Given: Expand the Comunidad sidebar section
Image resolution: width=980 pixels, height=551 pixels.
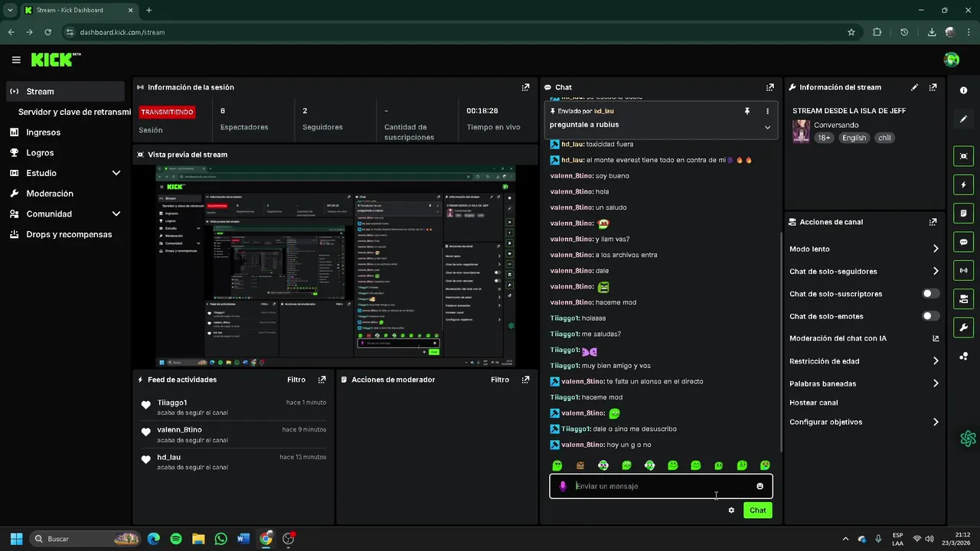Looking at the screenshot, I should pyautogui.click(x=116, y=214).
